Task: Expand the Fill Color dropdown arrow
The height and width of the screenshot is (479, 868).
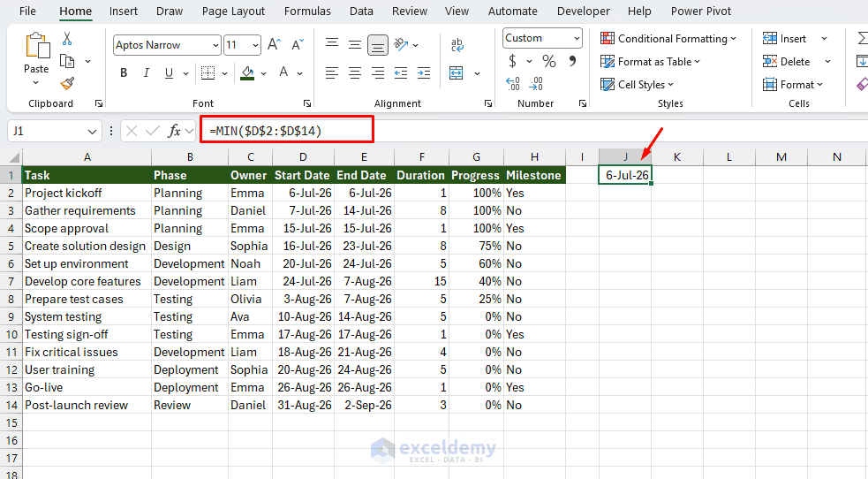Action: [263, 73]
